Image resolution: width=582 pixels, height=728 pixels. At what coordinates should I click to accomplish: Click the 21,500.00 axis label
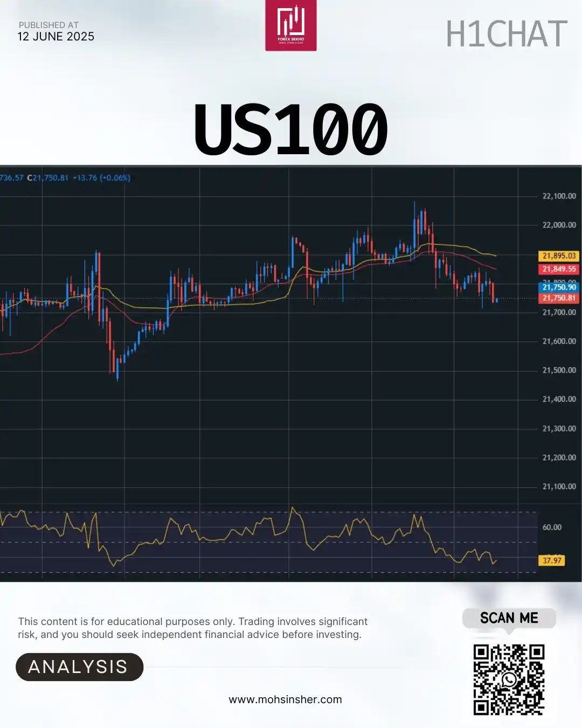pos(559,370)
